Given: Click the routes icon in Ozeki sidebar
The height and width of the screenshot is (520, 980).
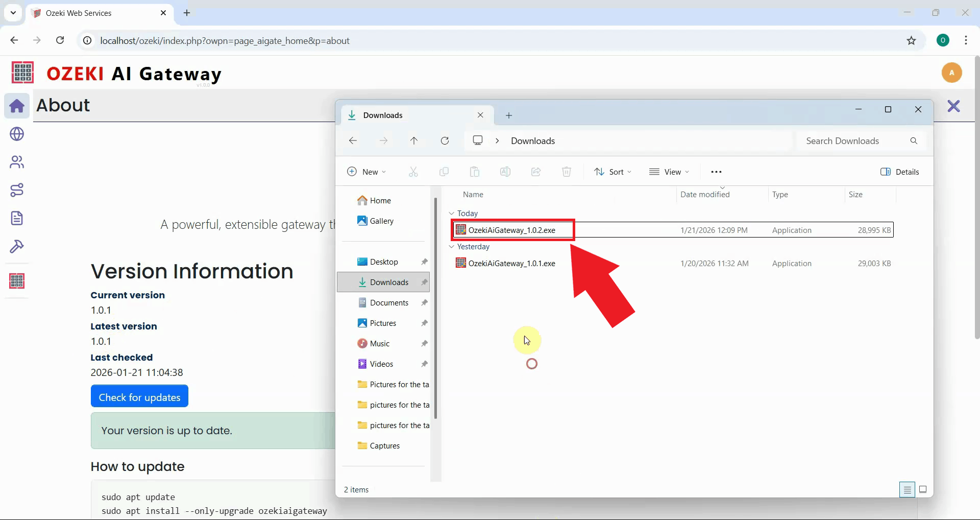Looking at the screenshot, I should pyautogui.click(x=17, y=190).
